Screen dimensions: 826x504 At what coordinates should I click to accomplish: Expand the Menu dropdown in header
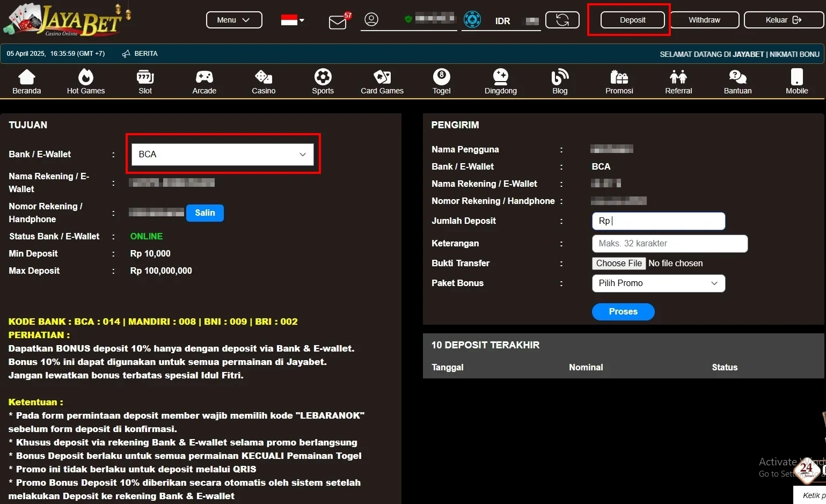(x=234, y=20)
